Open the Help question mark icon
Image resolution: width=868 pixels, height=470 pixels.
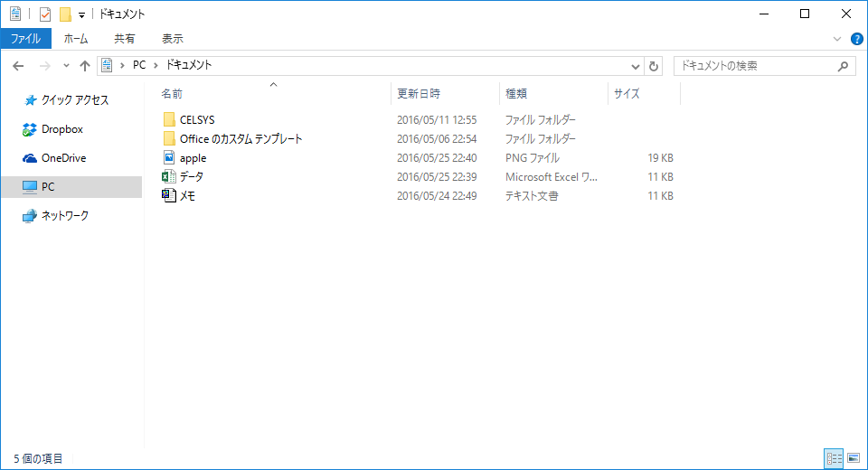tap(857, 39)
